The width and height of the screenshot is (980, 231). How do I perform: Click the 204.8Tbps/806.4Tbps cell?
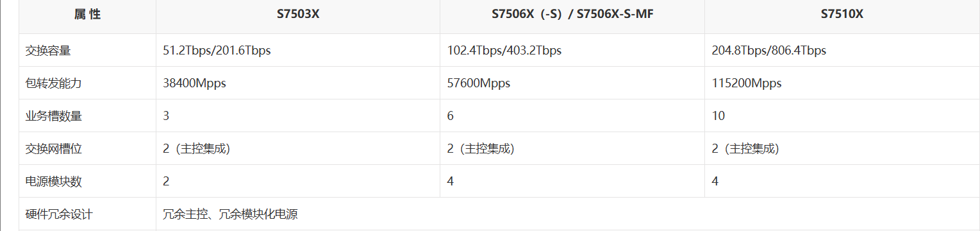click(x=768, y=50)
